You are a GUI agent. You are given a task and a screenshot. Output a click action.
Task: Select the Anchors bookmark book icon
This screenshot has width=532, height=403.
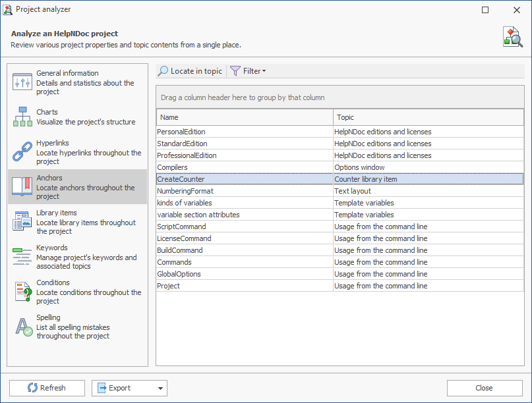(22, 186)
